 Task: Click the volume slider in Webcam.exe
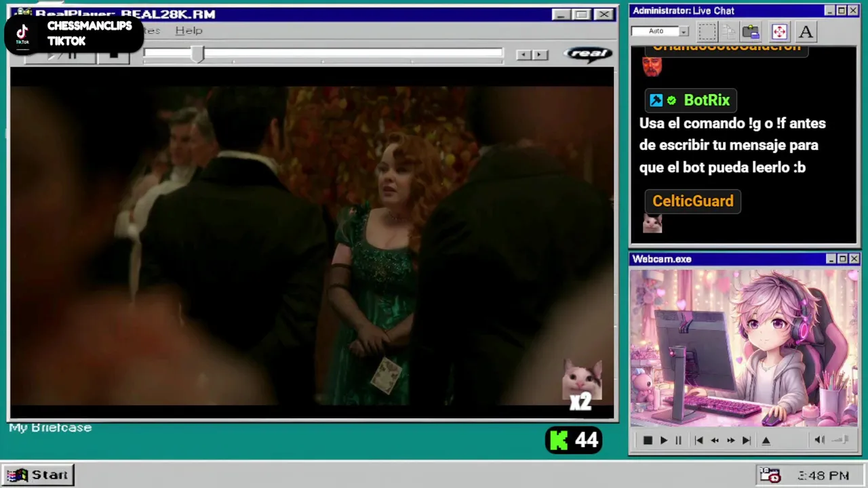click(x=841, y=441)
